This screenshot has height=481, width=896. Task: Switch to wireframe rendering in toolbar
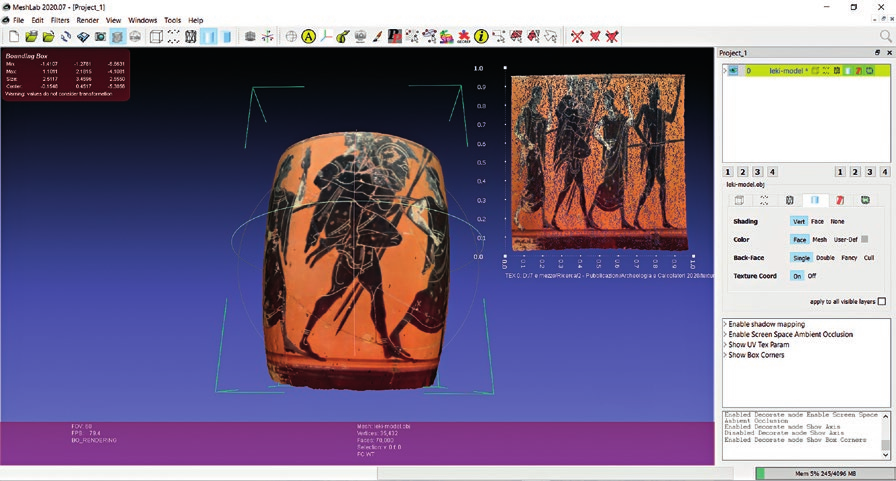coord(190,37)
